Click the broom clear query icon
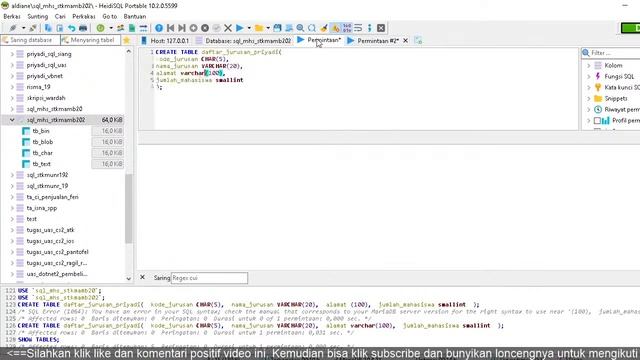 pos(324,28)
